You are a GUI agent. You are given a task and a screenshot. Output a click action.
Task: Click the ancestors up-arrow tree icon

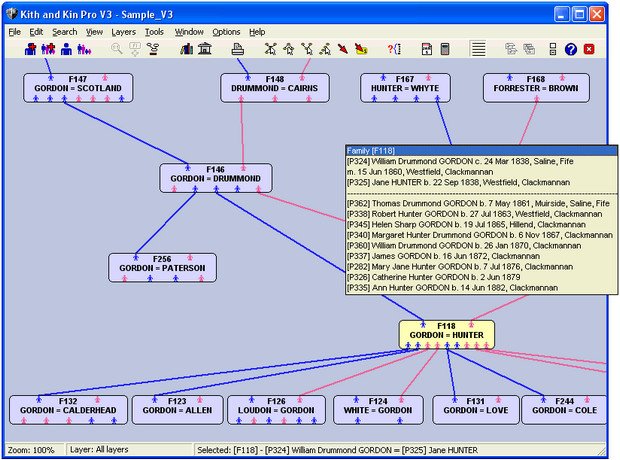click(289, 49)
